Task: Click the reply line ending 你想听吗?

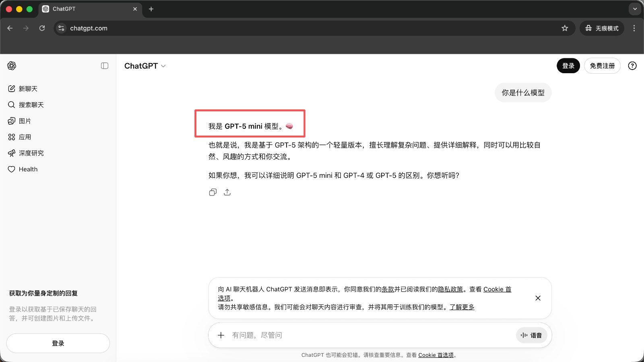Action: [x=334, y=175]
